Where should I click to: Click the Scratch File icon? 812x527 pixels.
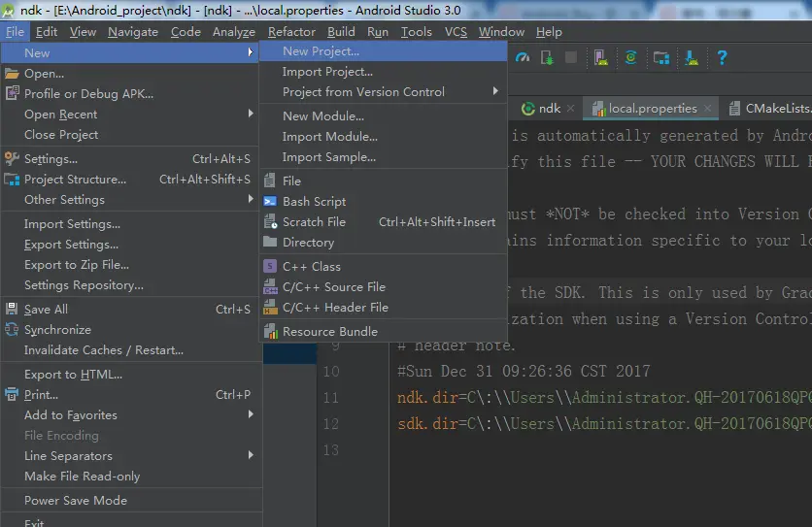coord(270,221)
